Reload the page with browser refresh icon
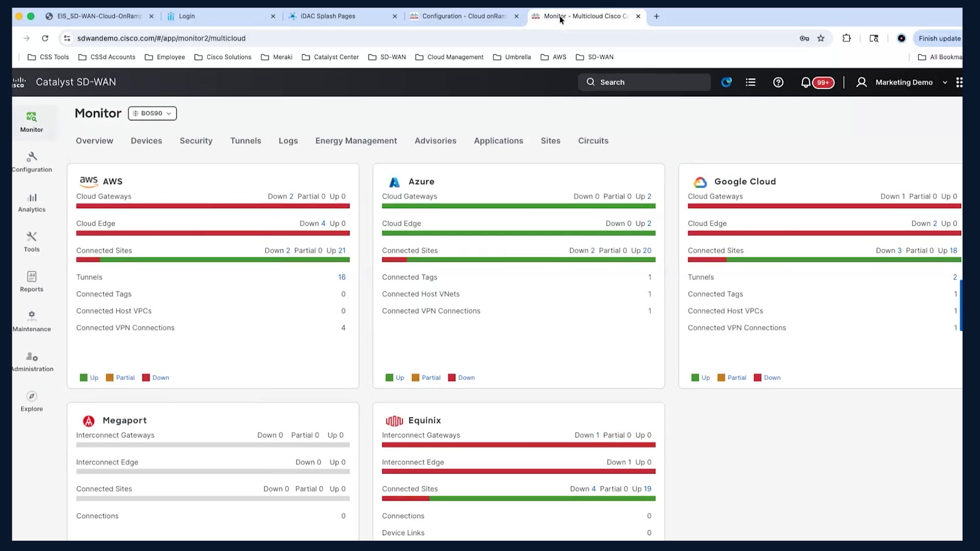 pos(45,38)
